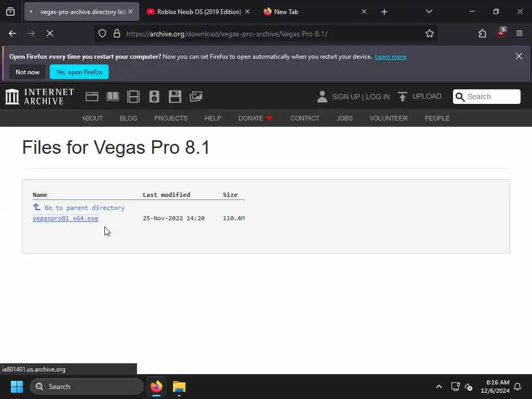Click Learn more link in notification
The height and width of the screenshot is (399, 532).
click(391, 57)
